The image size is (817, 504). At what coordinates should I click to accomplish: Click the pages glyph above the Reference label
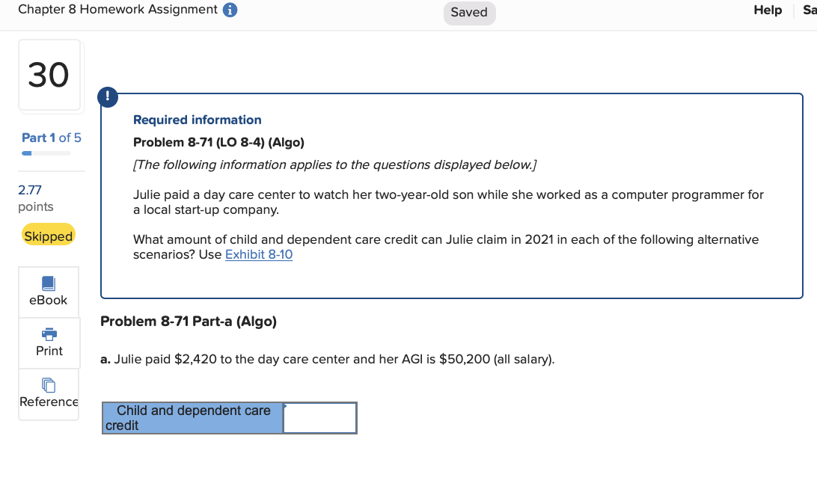click(48, 384)
